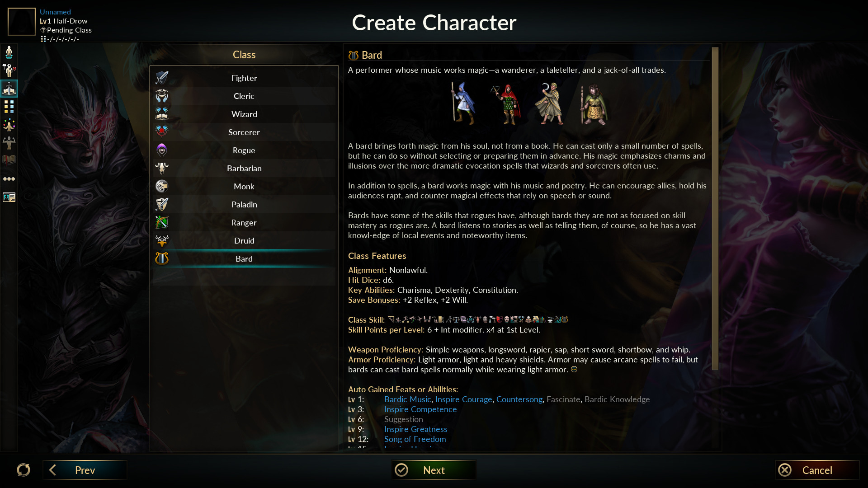Open the Inspire Courage link
Viewport: 868px width, 488px height.
tap(463, 399)
